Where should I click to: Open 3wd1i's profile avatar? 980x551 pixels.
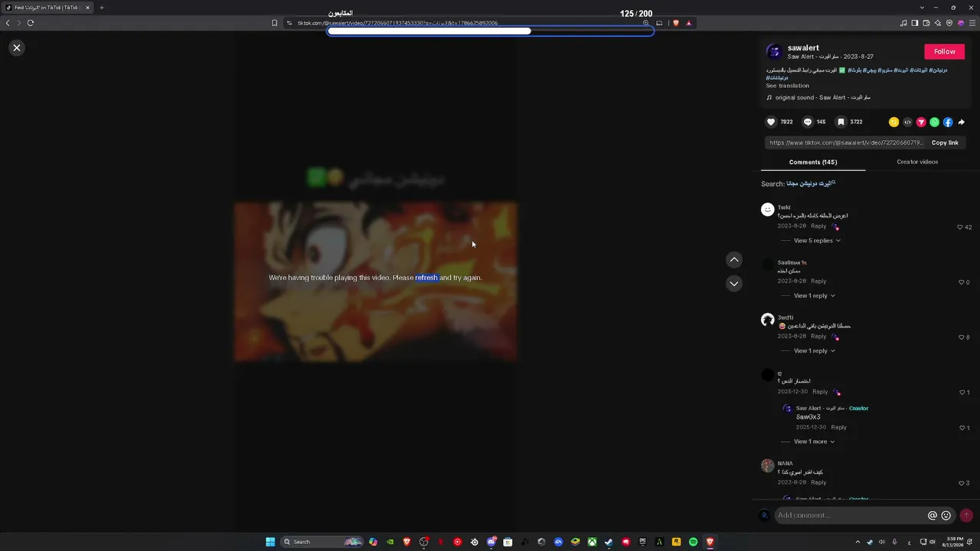(x=767, y=320)
